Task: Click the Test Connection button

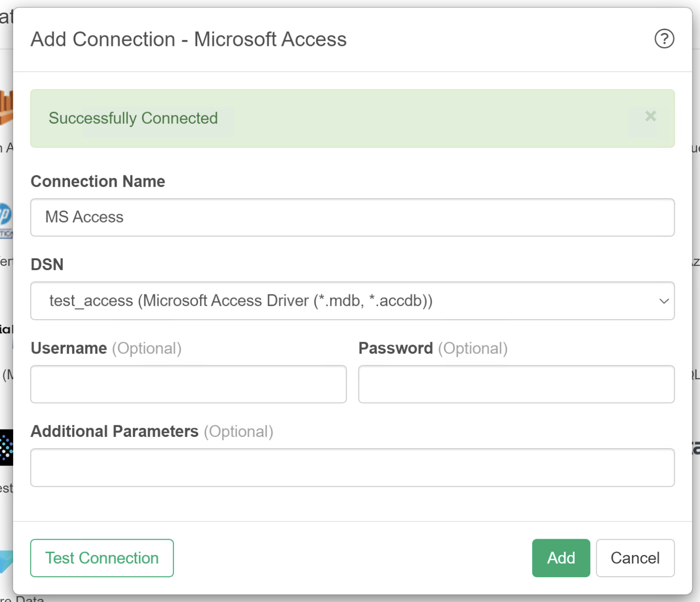Action: click(x=102, y=558)
